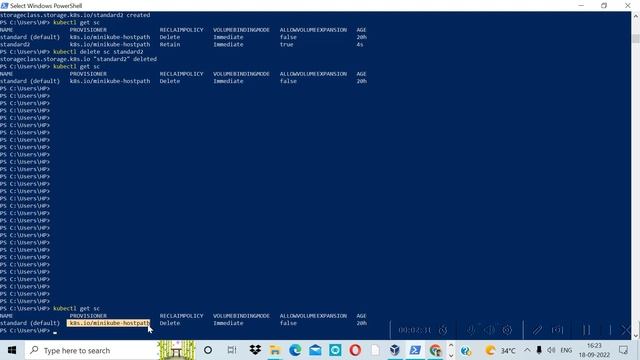
Task: Pause the screen recording
Action: click(x=587, y=330)
